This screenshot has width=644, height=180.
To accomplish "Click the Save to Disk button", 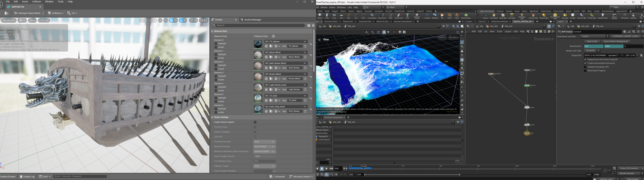I will [592, 42].
